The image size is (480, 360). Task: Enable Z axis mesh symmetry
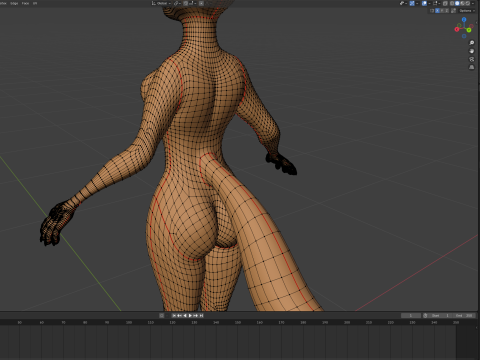coord(447,11)
